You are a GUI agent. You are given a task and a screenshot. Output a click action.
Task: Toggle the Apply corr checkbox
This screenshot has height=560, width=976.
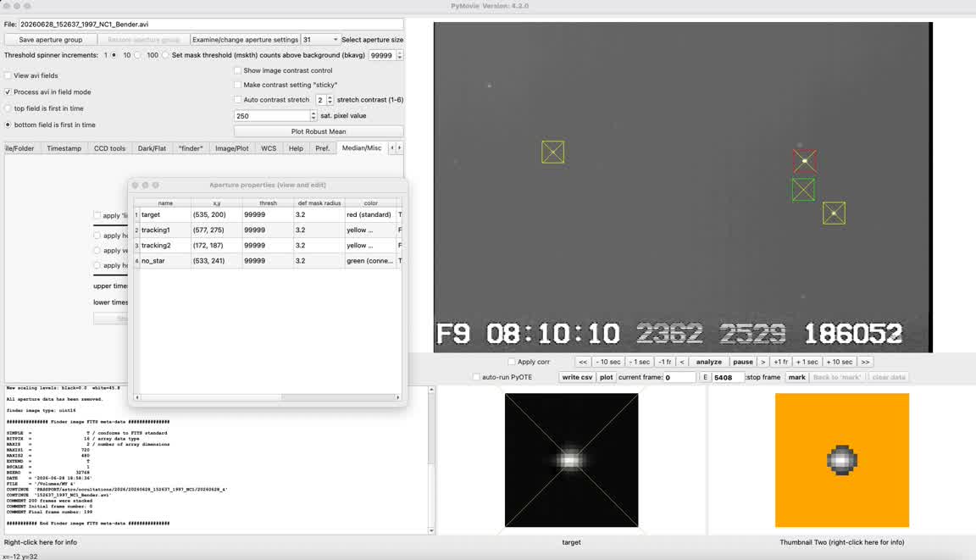coord(512,362)
